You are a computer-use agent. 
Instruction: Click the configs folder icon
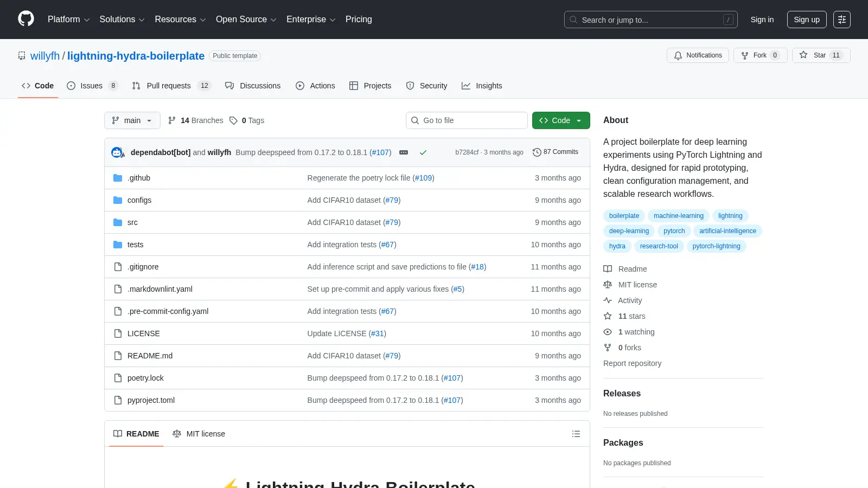pos(118,200)
